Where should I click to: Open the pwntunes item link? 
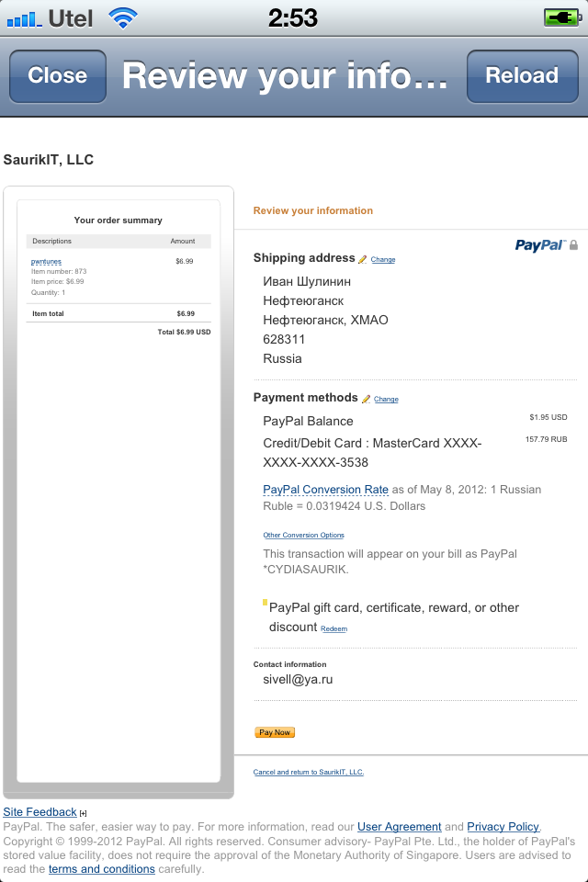click(x=46, y=262)
